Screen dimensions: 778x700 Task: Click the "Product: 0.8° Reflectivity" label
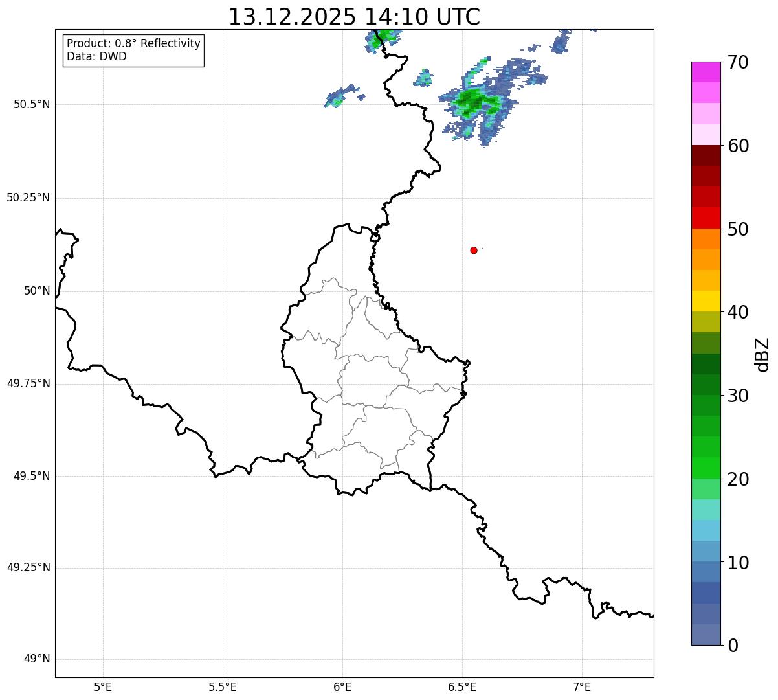coord(134,43)
